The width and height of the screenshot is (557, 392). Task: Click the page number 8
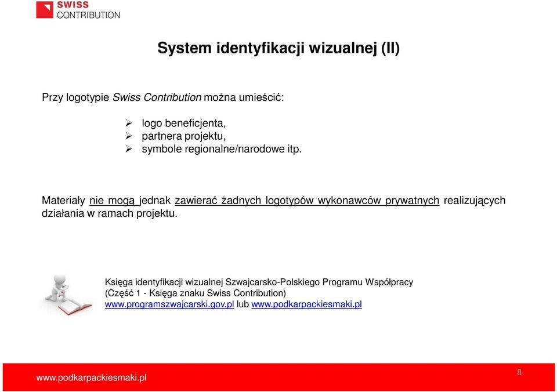coord(519,372)
